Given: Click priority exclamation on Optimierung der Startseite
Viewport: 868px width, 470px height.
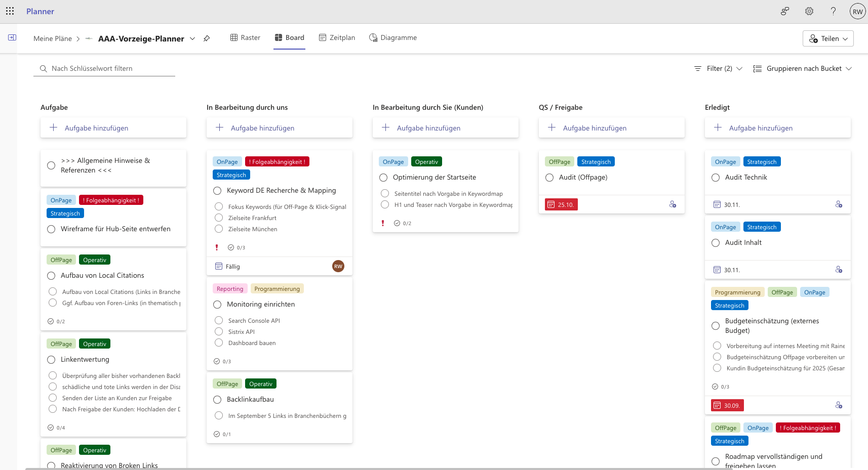Looking at the screenshot, I should [383, 223].
